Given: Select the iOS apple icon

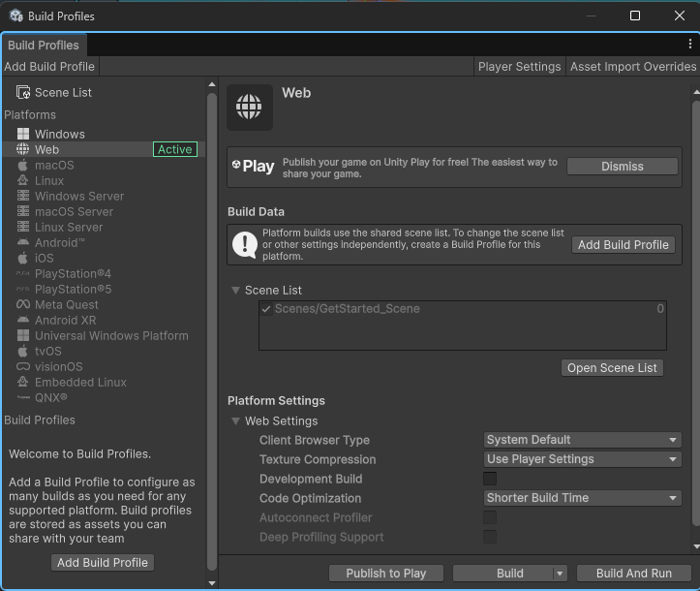Looking at the screenshot, I should [23, 258].
